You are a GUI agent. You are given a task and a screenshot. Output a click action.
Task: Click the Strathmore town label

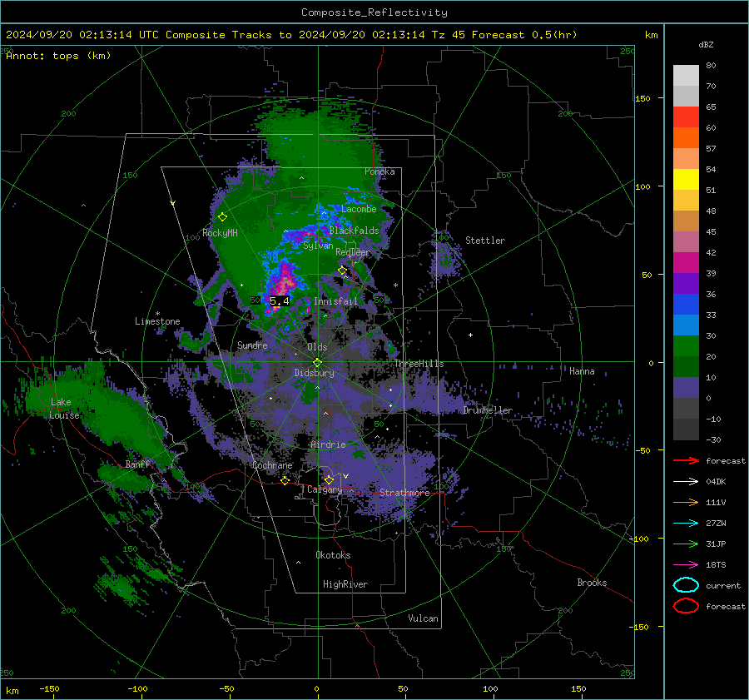coord(405,493)
